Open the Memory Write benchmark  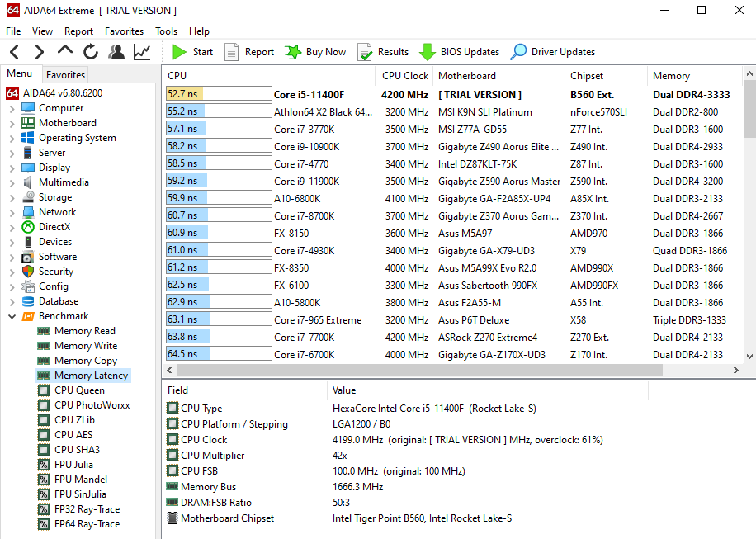86,346
